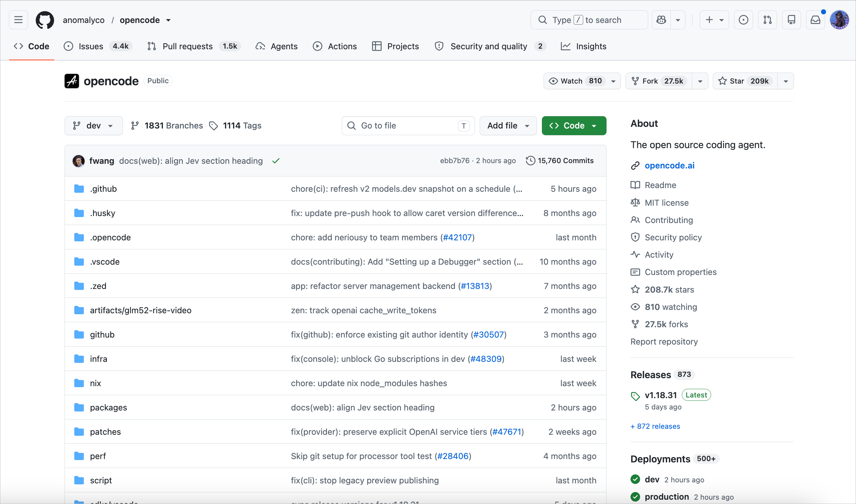856x504 pixels.
Task: Open the green Code clone dropdown
Action: [x=574, y=126]
